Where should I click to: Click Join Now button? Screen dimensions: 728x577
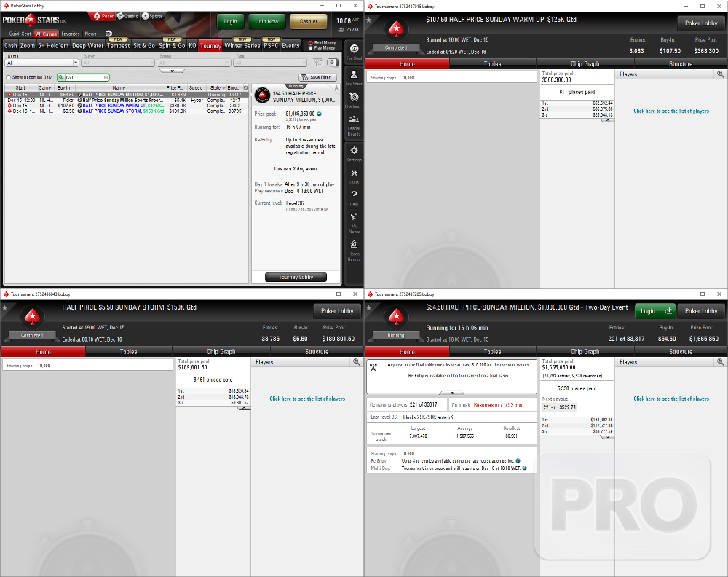coord(267,21)
